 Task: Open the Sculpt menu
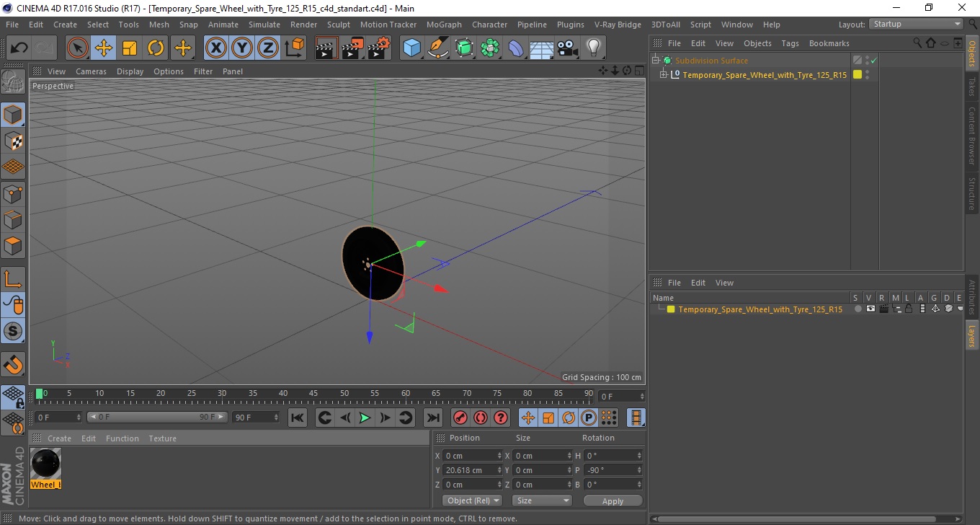pos(338,25)
